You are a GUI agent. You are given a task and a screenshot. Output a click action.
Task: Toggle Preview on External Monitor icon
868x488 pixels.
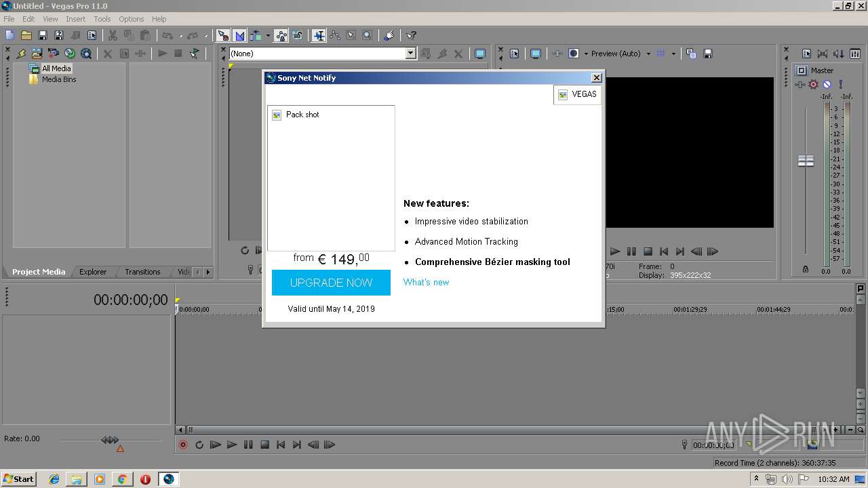(x=536, y=54)
